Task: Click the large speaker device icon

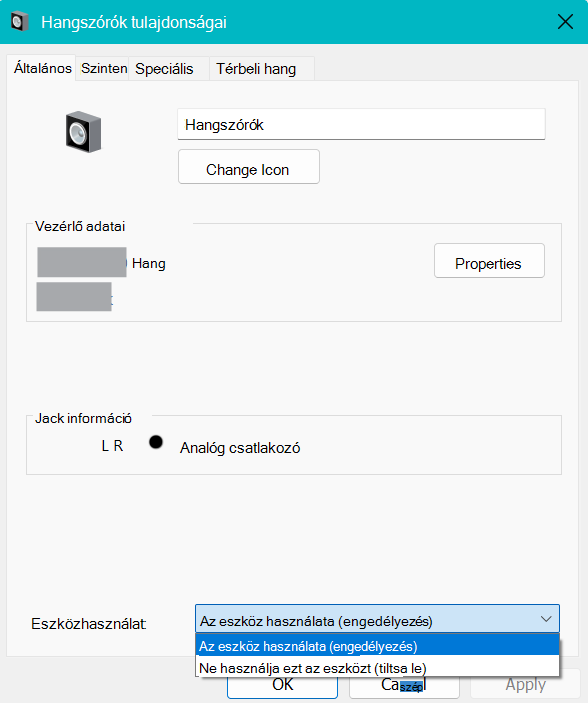Action: pos(83,132)
